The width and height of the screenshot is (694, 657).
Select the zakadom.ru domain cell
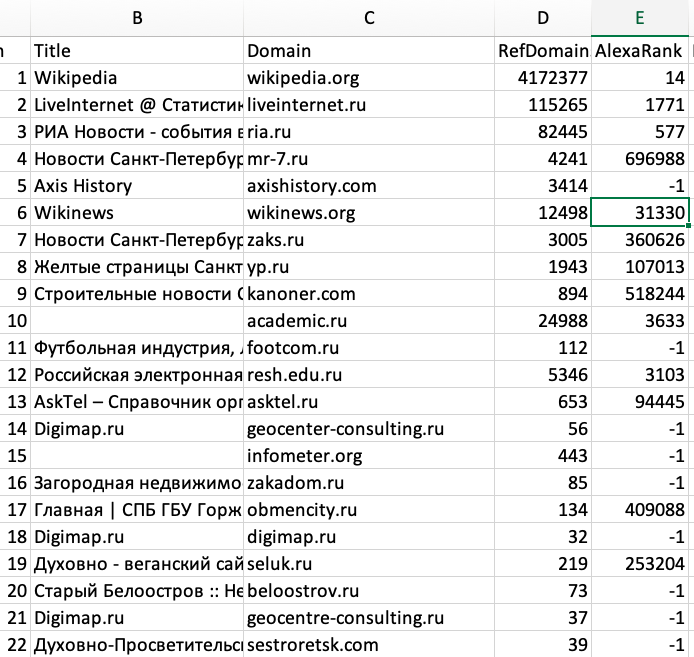click(x=369, y=483)
